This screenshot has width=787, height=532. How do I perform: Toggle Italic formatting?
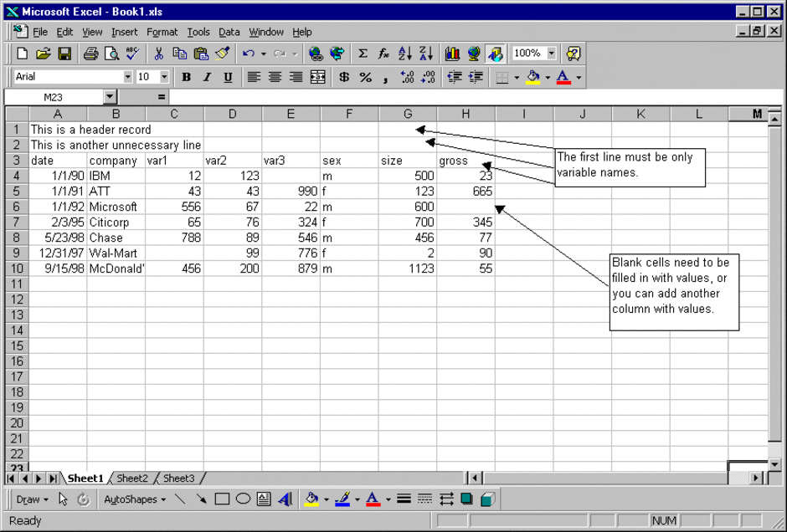tap(207, 77)
